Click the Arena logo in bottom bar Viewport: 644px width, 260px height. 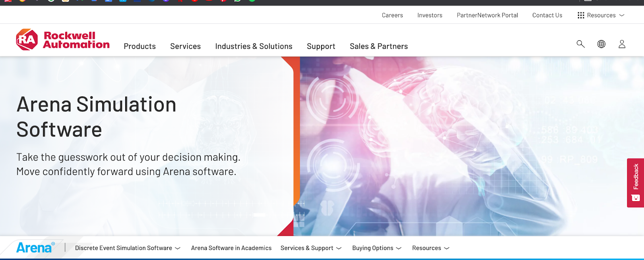[35, 248]
